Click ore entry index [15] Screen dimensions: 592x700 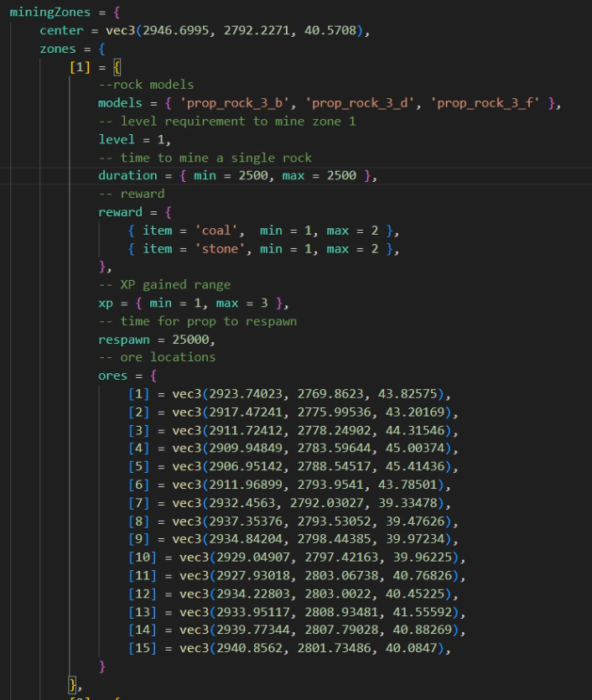pos(143,647)
